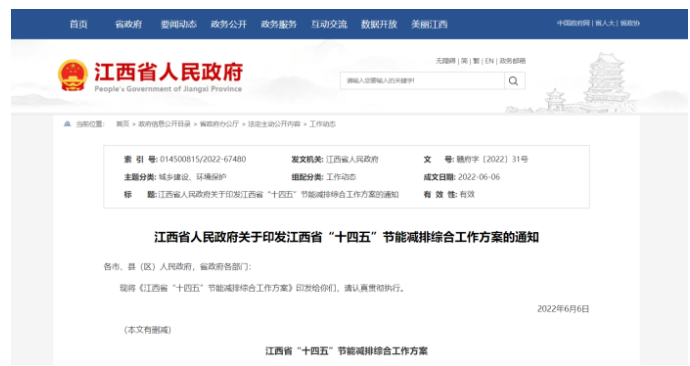Open 政务邮箱 link above search
This screenshot has width=690, height=366.
tap(512, 61)
